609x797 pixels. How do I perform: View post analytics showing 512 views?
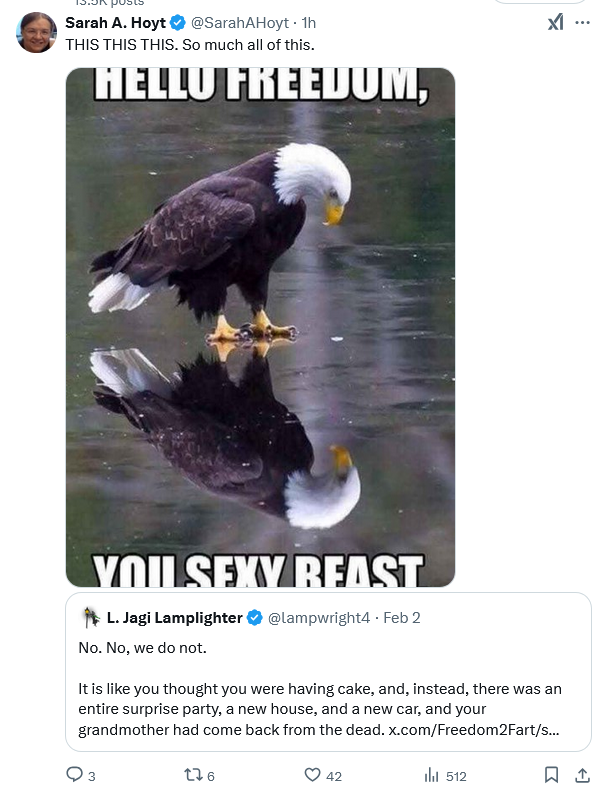click(x=445, y=775)
